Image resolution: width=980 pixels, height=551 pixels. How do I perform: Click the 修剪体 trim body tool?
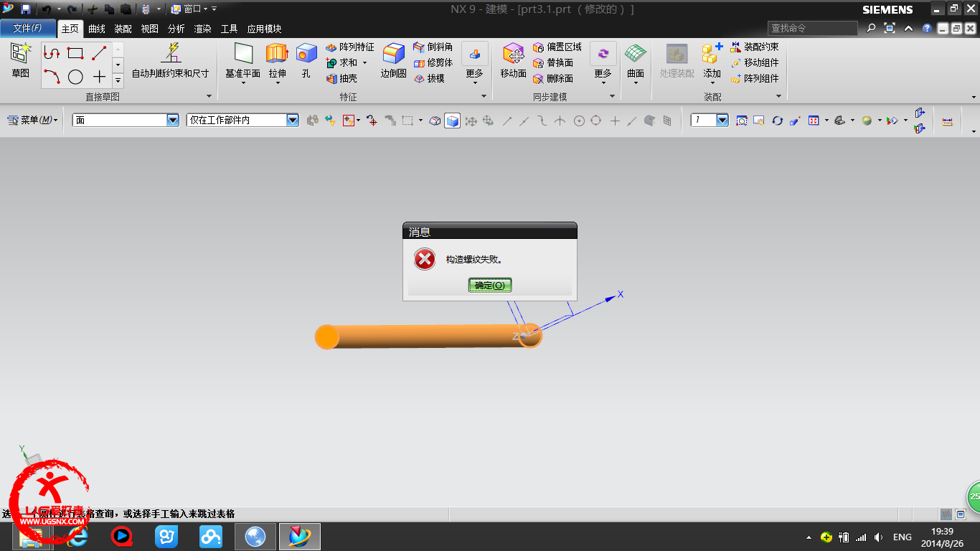pos(433,62)
